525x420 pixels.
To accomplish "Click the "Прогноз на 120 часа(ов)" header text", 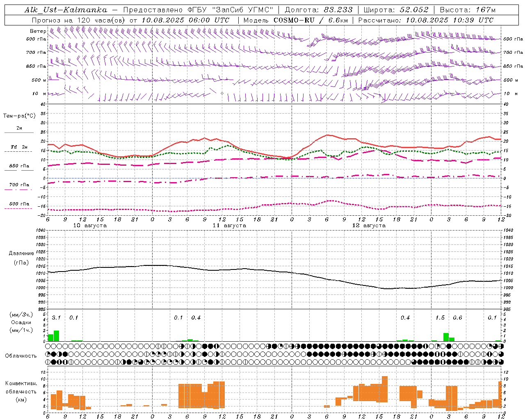I will point(78,20).
